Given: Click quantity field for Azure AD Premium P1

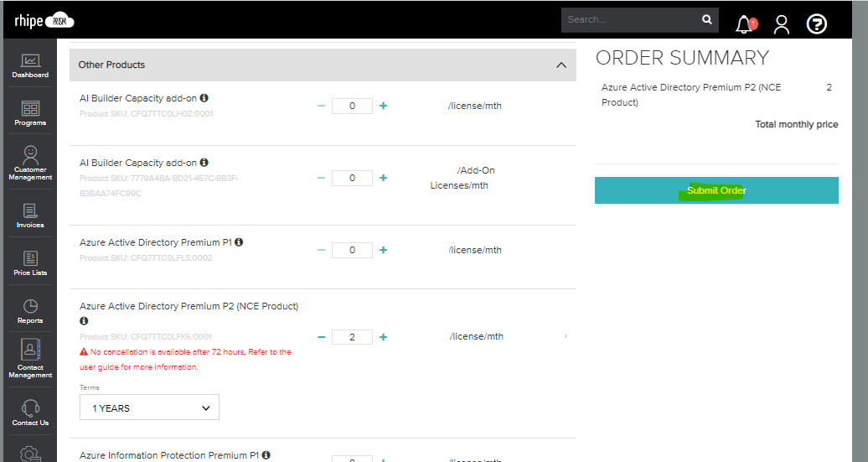Looking at the screenshot, I should 352,250.
